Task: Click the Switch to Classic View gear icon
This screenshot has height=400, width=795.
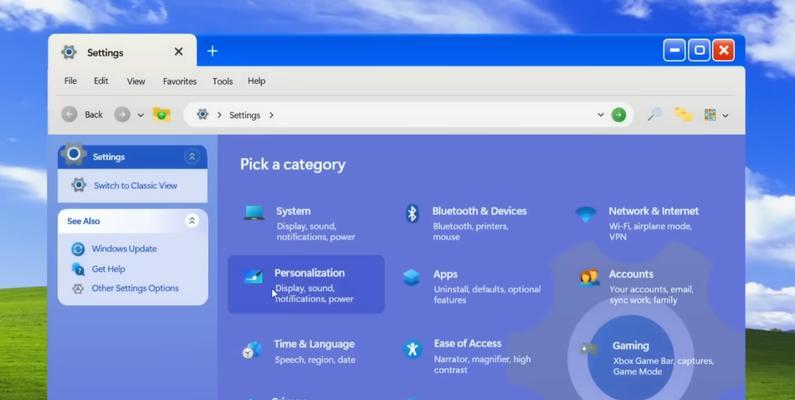Action: 79,185
